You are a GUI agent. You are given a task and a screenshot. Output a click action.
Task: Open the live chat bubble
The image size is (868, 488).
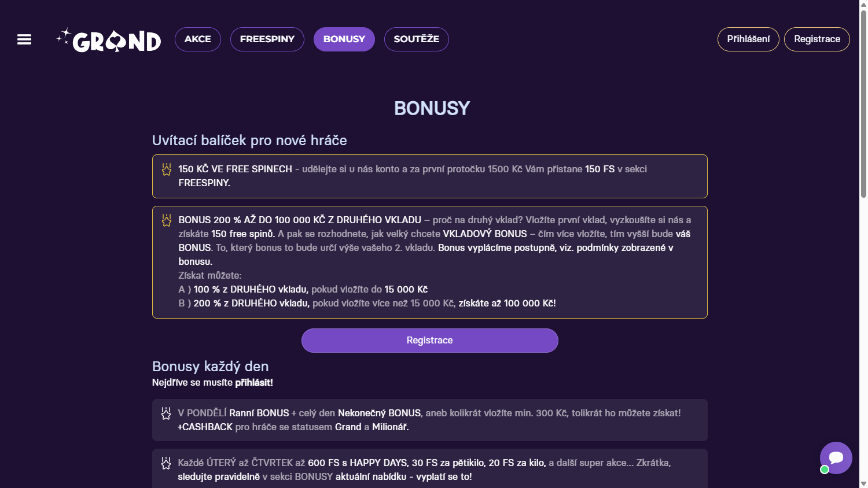coord(836,458)
